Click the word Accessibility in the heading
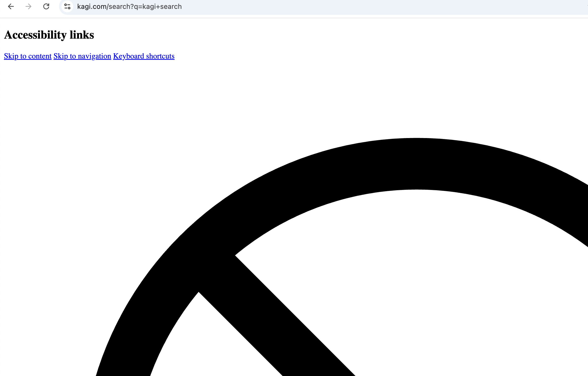The width and height of the screenshot is (588, 376). pyautogui.click(x=35, y=35)
